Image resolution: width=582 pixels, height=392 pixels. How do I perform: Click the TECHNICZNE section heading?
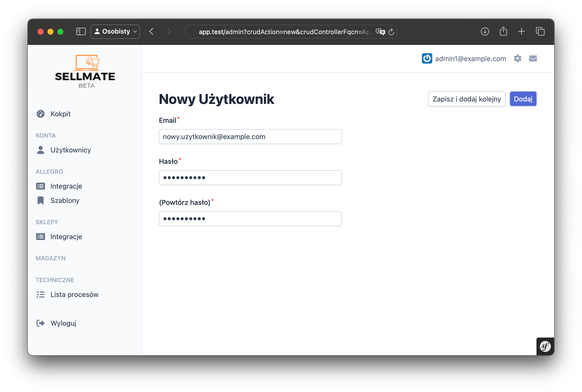pos(55,280)
